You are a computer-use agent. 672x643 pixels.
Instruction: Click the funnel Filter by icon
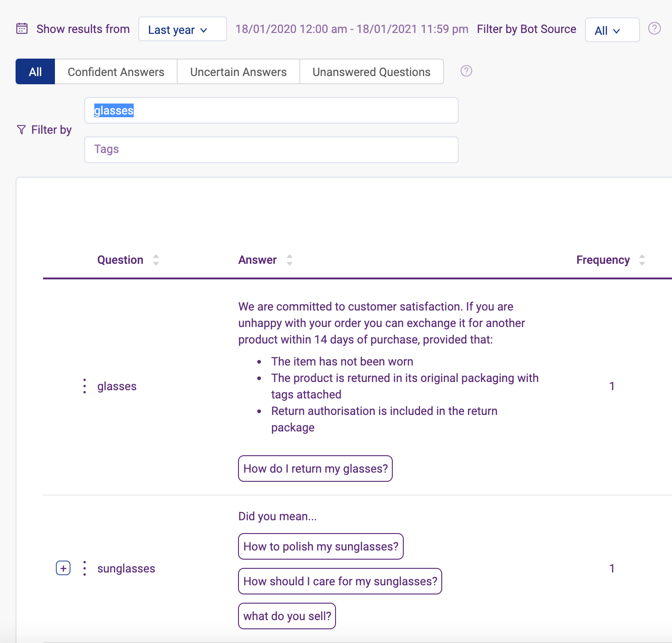(21, 130)
